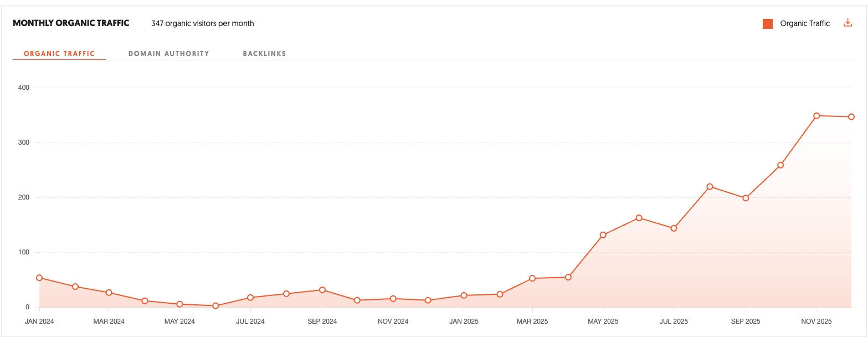Select the March 2025 data point
The height and width of the screenshot is (342, 868).
tap(532, 278)
